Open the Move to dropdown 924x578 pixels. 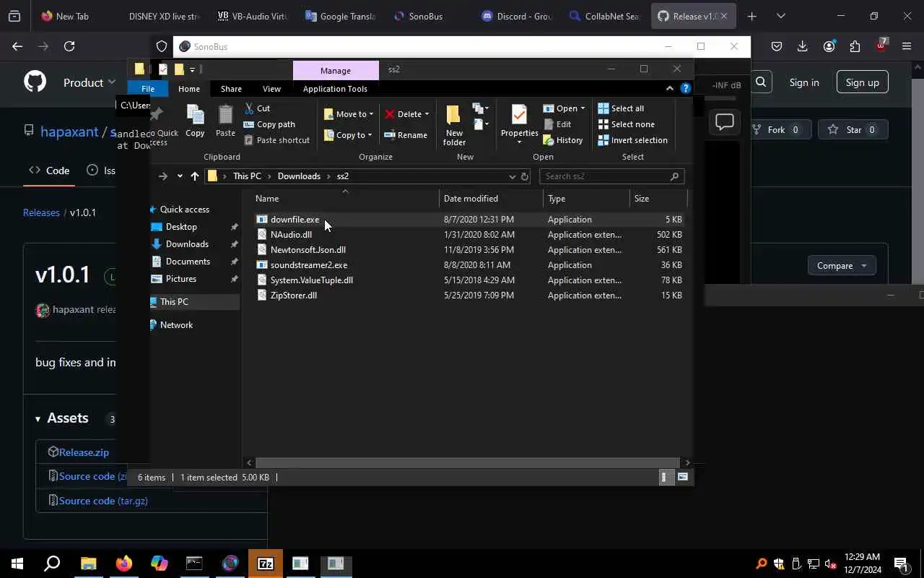click(349, 114)
